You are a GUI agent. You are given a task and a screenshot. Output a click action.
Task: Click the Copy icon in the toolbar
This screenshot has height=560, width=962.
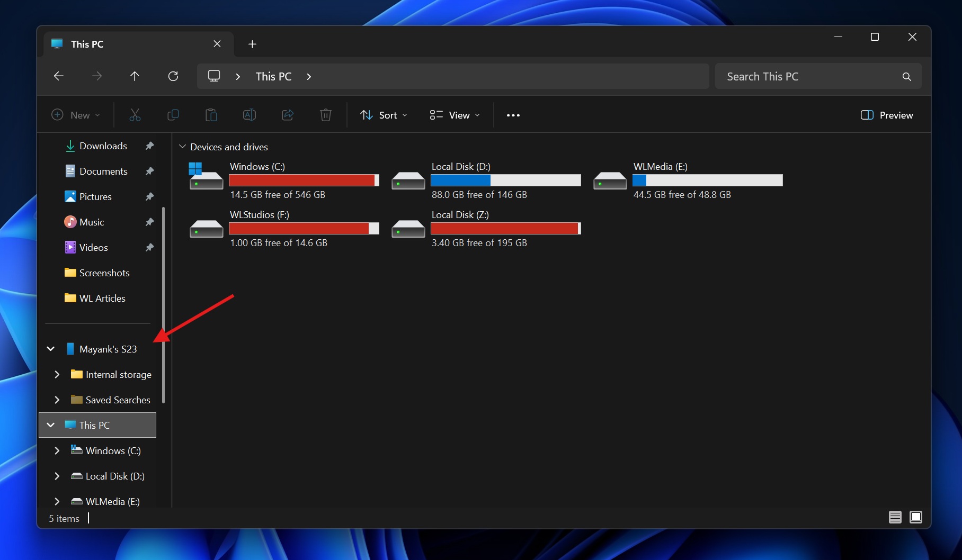173,115
